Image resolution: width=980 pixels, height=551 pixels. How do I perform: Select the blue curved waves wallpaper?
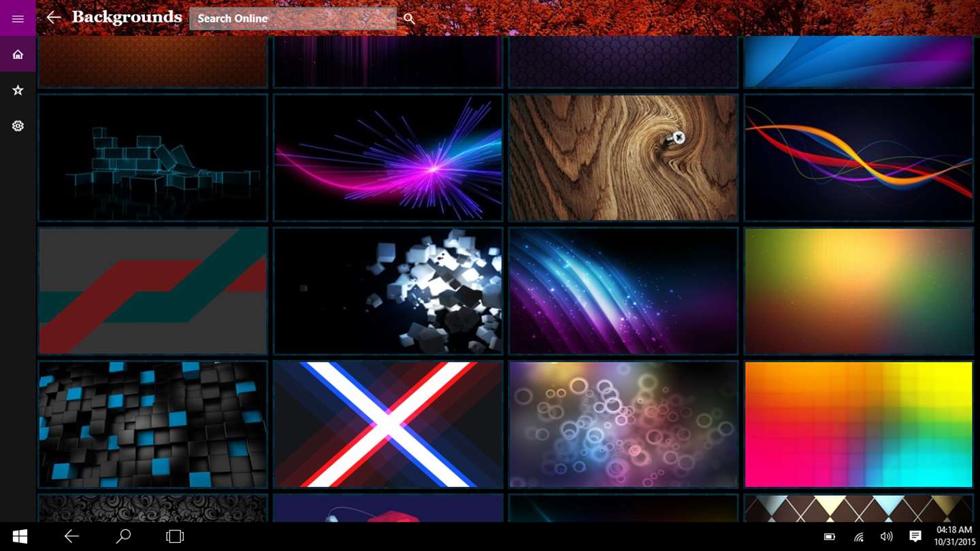tap(859, 62)
